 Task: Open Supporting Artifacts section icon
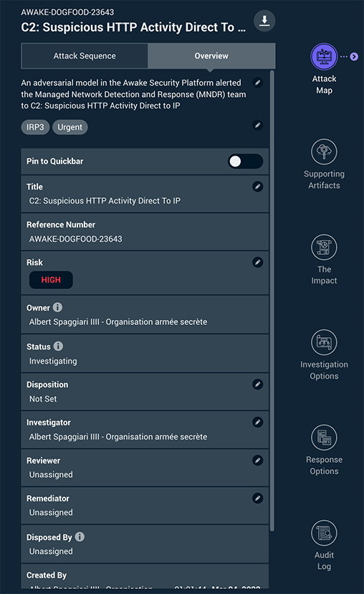click(x=324, y=151)
